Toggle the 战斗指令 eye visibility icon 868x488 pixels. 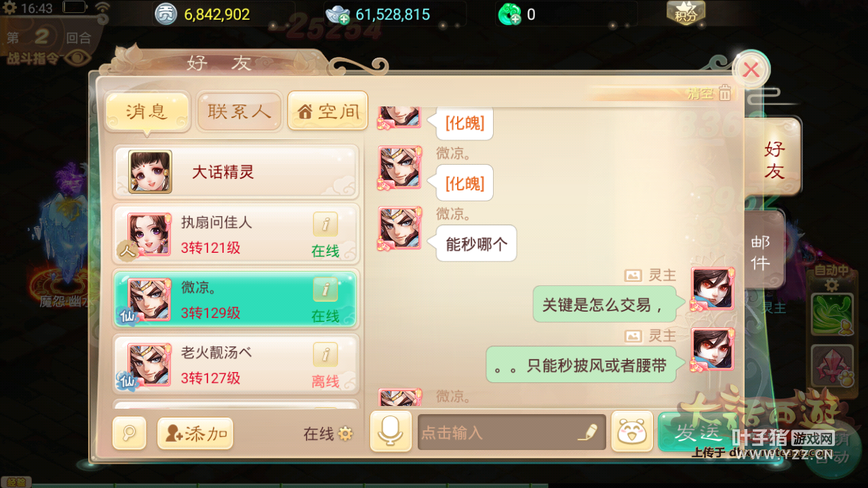pos(78,58)
